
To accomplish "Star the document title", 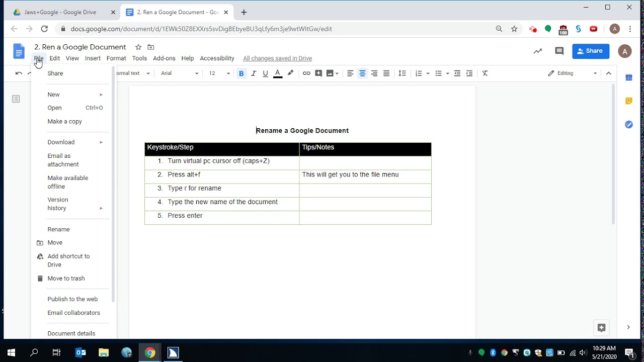I will click(x=138, y=47).
